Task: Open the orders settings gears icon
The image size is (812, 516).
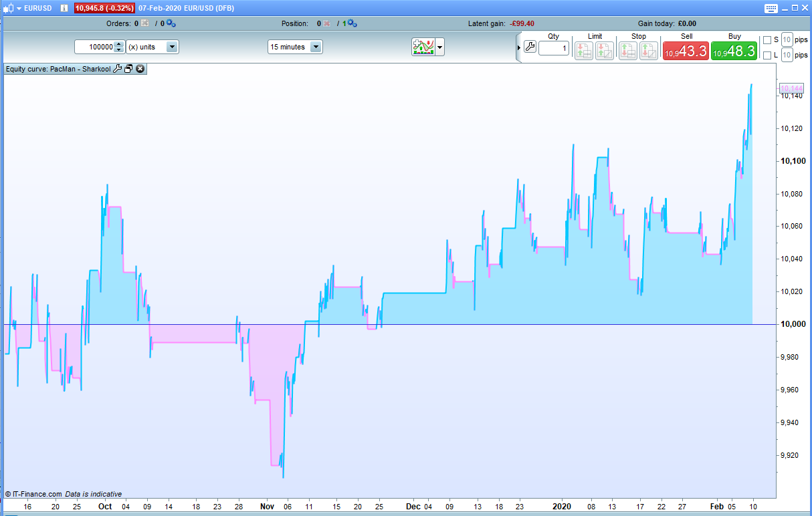Action: tap(171, 23)
